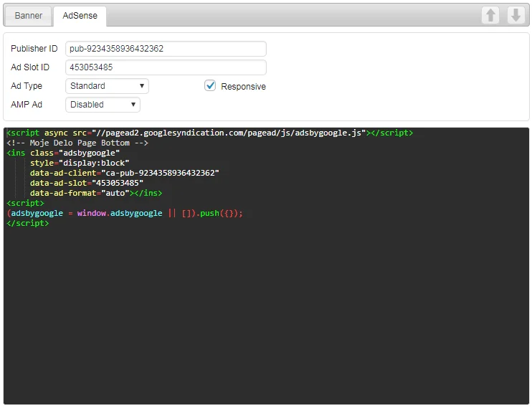Click the move down arrow icon
The height and width of the screenshot is (408, 532).
click(516, 15)
